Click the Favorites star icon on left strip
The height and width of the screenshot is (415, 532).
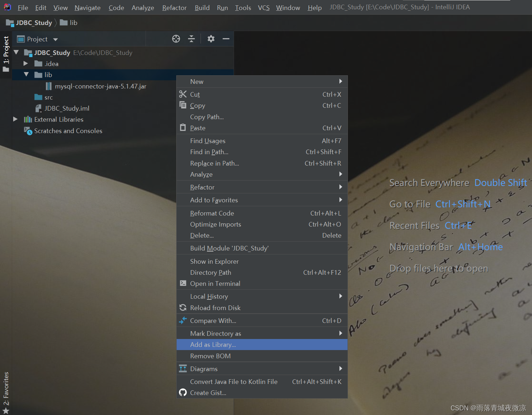[6, 411]
